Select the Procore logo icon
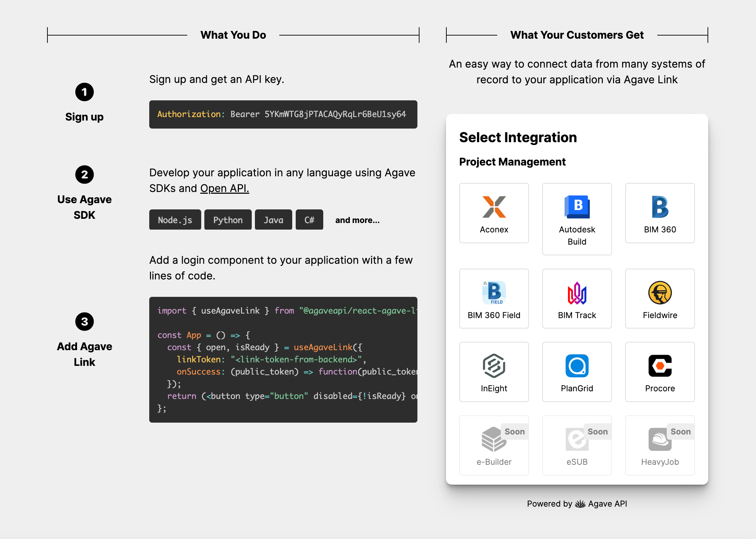The image size is (756, 539). pyautogui.click(x=660, y=366)
